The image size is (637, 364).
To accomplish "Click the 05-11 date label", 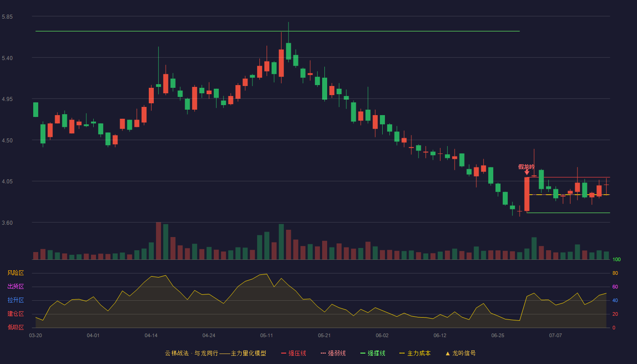I will [267, 335].
